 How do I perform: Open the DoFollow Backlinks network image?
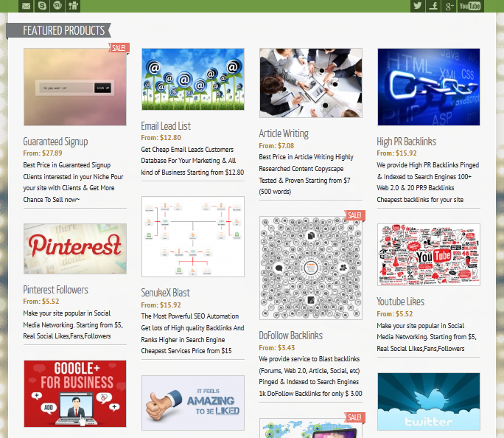point(311,268)
